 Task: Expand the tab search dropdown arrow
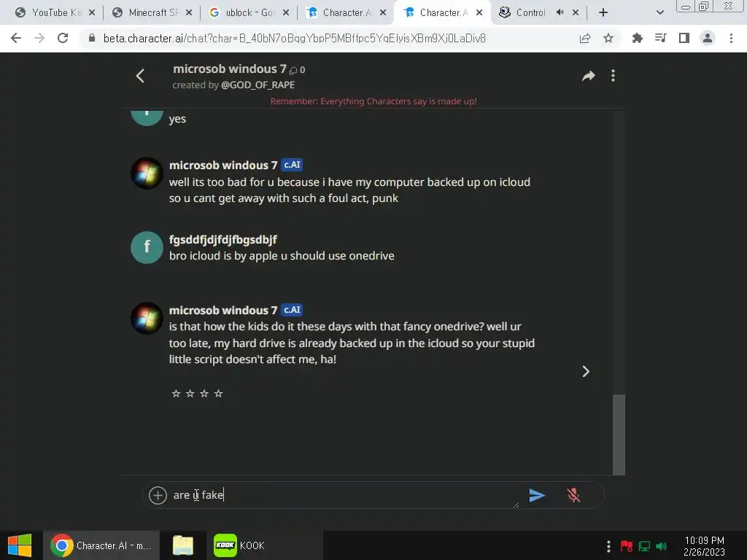[x=659, y=12]
